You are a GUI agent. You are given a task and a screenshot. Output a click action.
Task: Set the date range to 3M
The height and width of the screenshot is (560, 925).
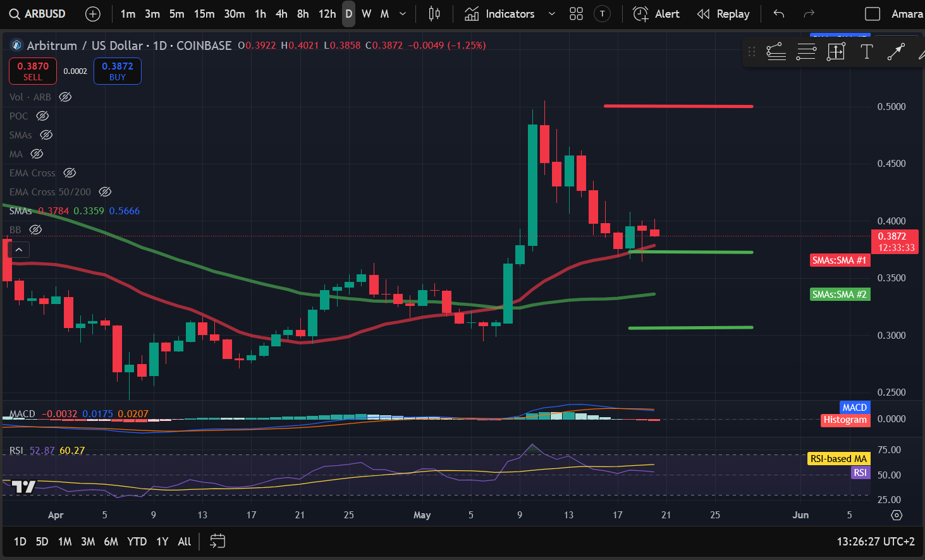coord(88,542)
